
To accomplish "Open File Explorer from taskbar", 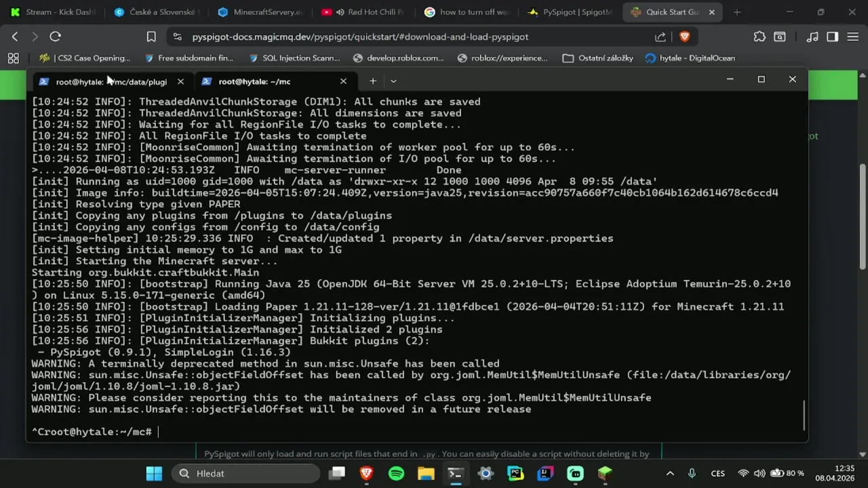I will [x=426, y=473].
